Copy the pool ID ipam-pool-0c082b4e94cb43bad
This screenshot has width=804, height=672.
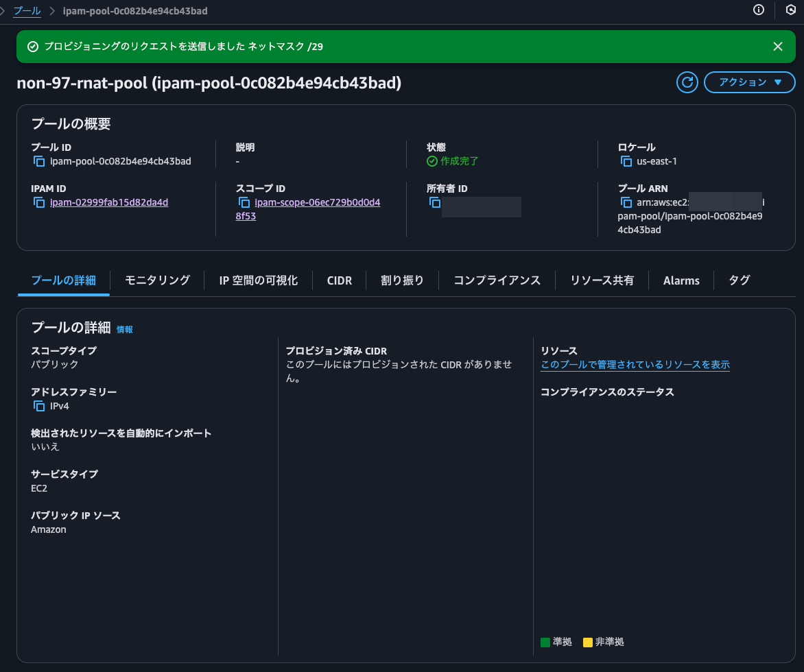(39, 161)
